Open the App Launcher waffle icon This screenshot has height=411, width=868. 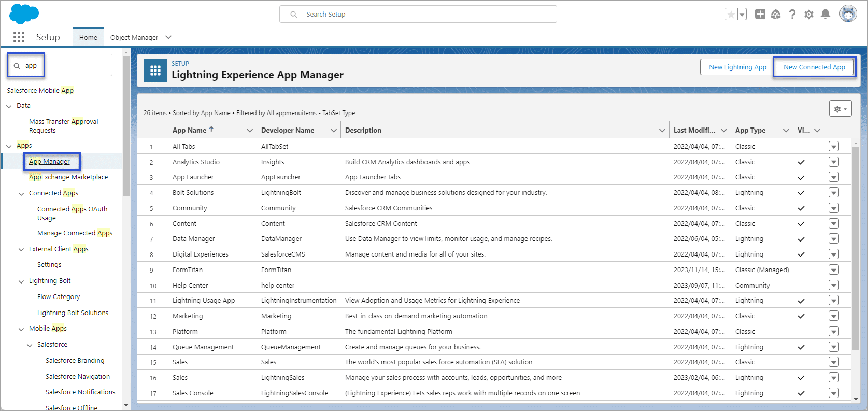19,37
